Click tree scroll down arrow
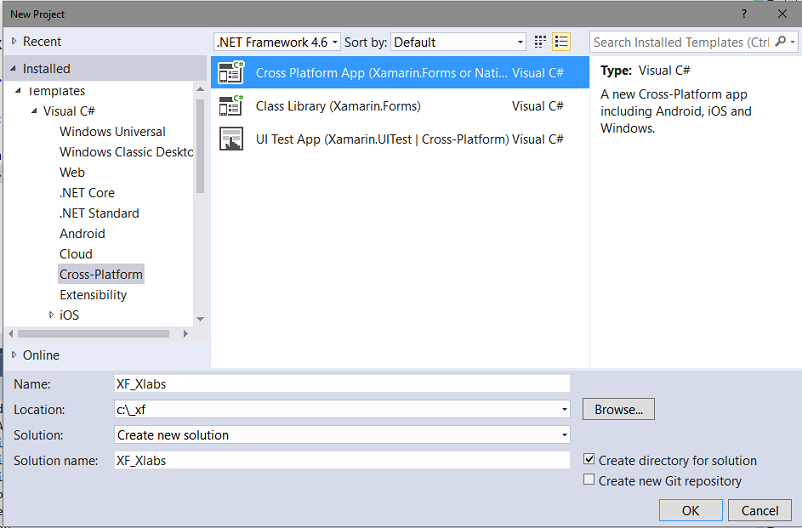Viewport: 802px width, 528px height. pyautogui.click(x=200, y=319)
